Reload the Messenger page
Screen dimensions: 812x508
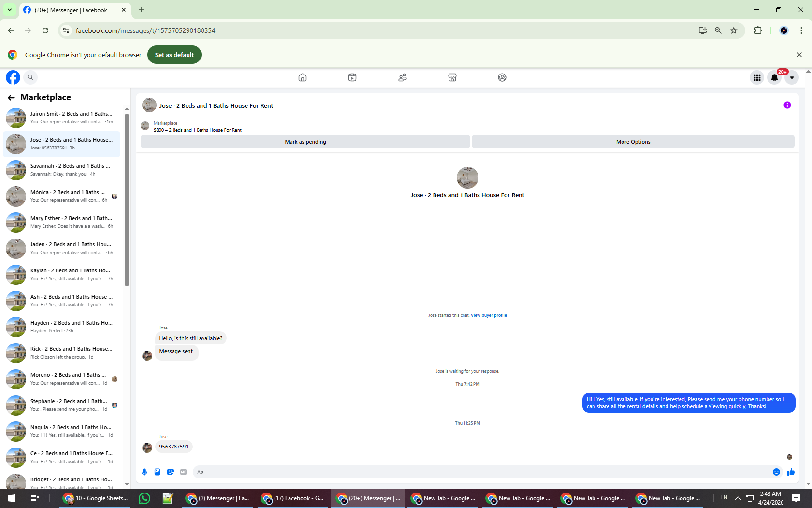tap(45, 30)
